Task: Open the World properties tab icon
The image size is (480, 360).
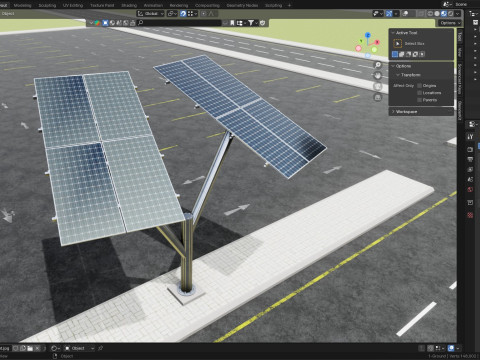Action: 470,190
